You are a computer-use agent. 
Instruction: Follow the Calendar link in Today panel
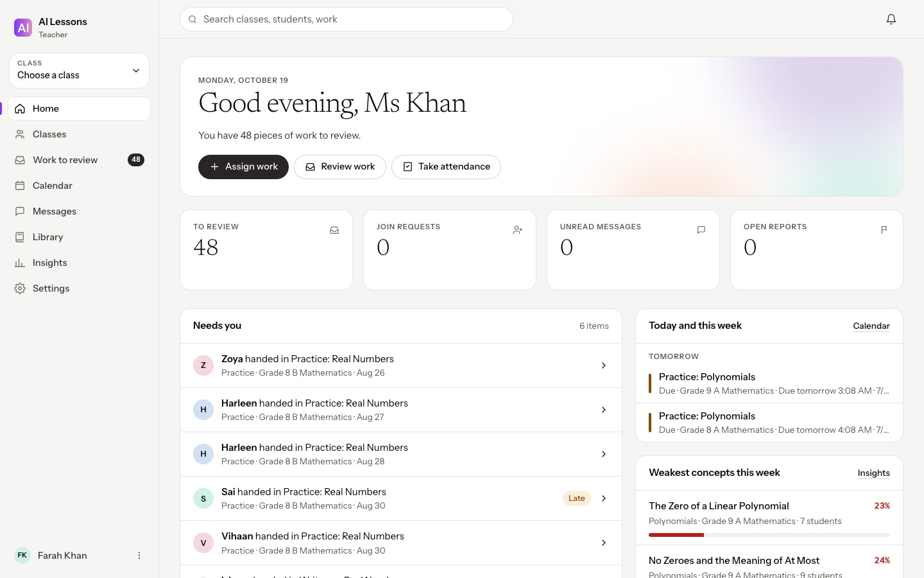coord(871,326)
